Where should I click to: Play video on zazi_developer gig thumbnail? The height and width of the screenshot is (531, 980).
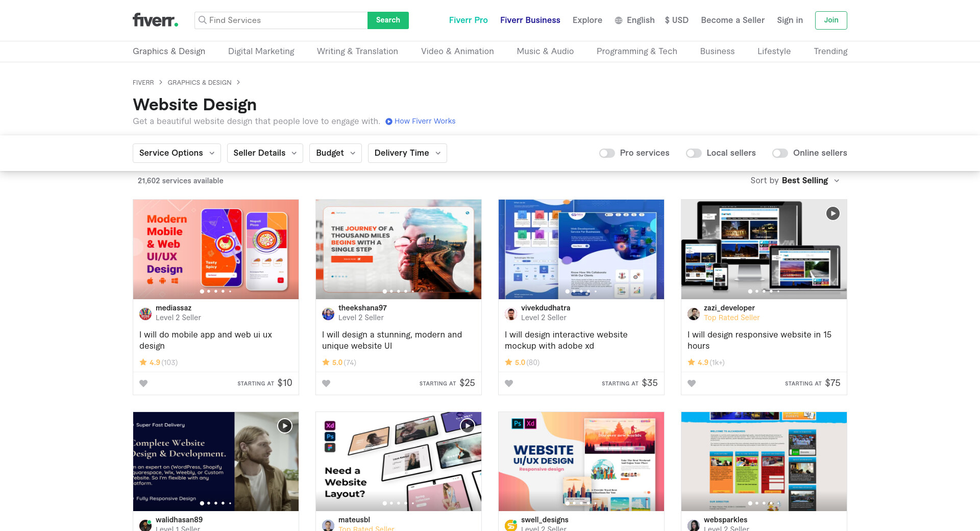click(x=832, y=213)
